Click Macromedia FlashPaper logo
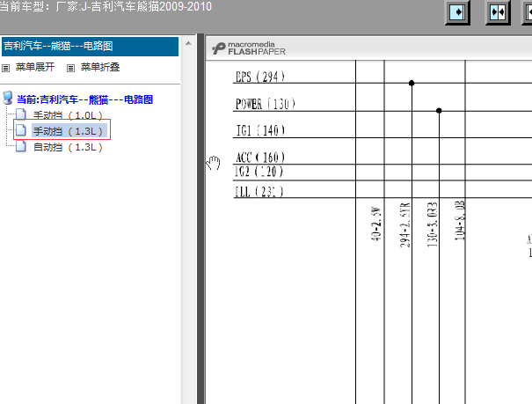The height and width of the screenshot is (404, 532). point(249,48)
